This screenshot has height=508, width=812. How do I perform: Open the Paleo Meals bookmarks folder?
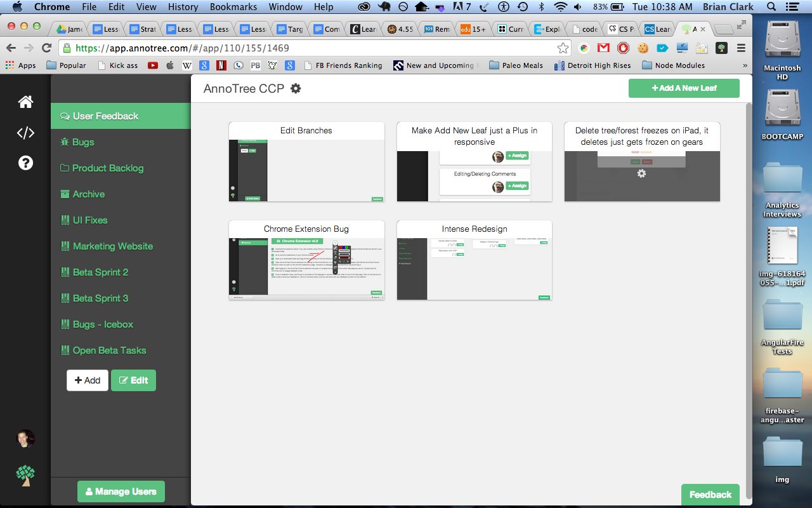(516, 65)
